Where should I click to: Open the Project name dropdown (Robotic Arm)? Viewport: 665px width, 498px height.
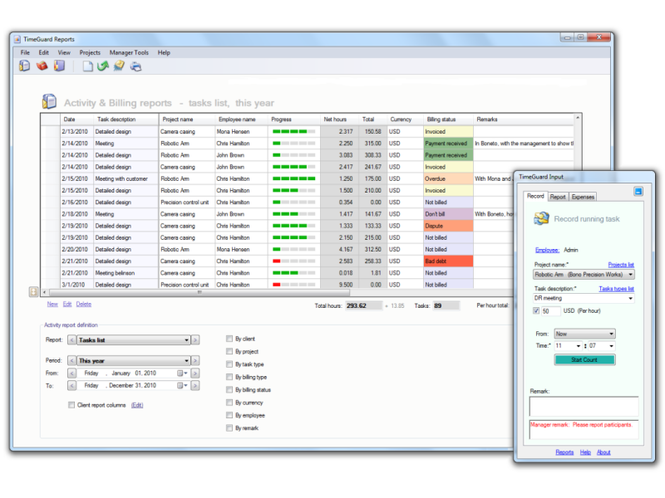pyautogui.click(x=584, y=274)
